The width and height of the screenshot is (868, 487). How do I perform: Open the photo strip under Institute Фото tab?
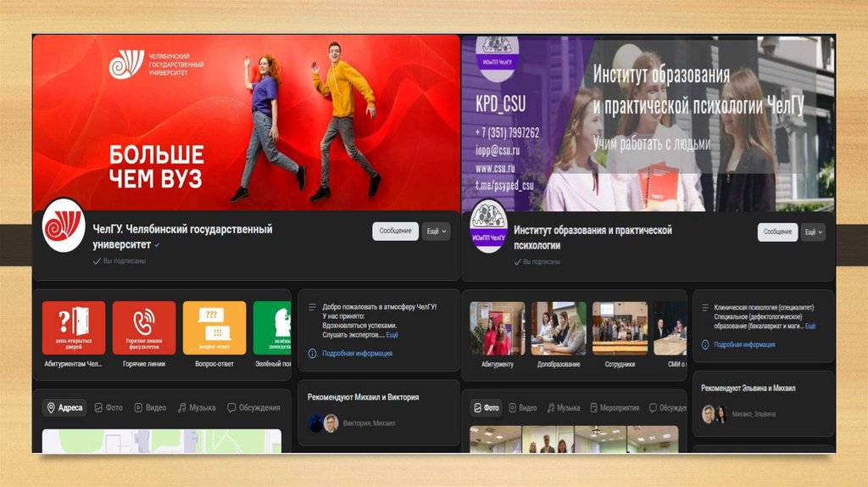[x=574, y=439]
